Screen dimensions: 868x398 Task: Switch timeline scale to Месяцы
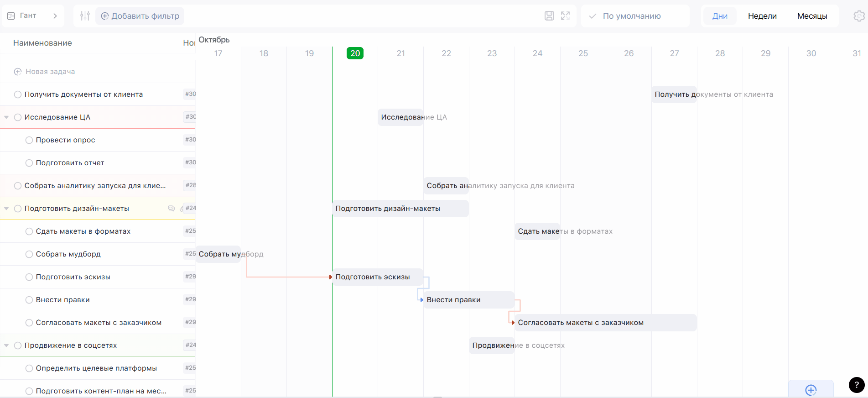812,16
